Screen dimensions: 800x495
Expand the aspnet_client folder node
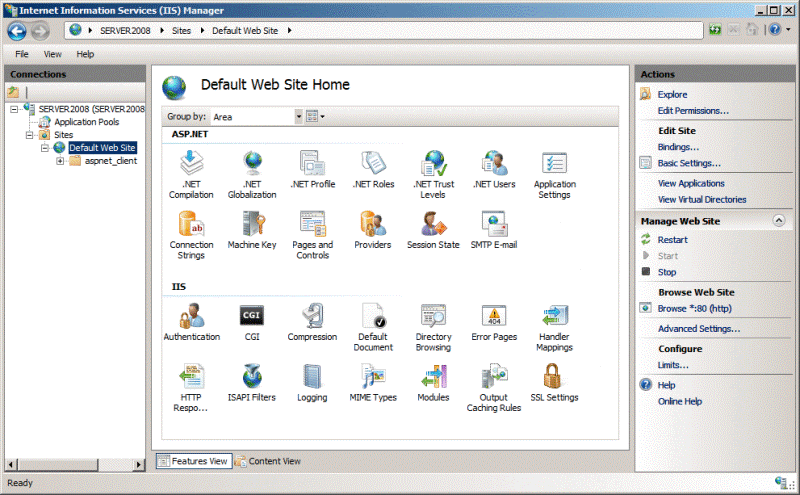(x=60, y=161)
